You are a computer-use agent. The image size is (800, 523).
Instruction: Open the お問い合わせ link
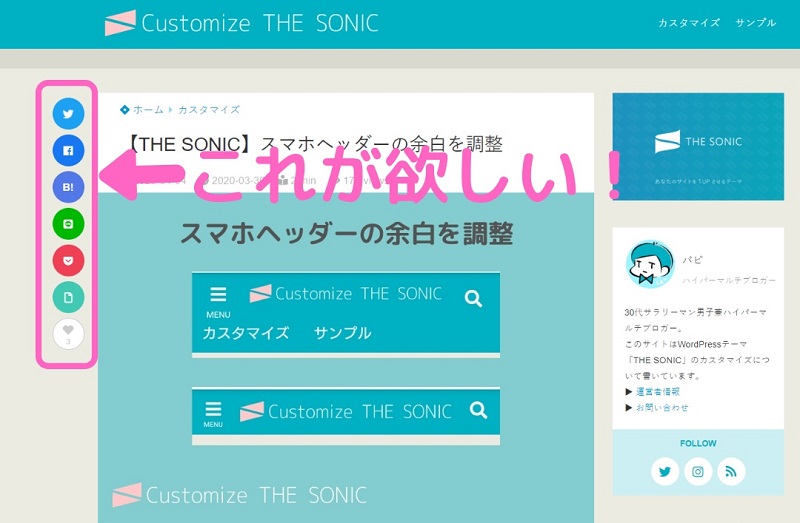[x=662, y=407]
